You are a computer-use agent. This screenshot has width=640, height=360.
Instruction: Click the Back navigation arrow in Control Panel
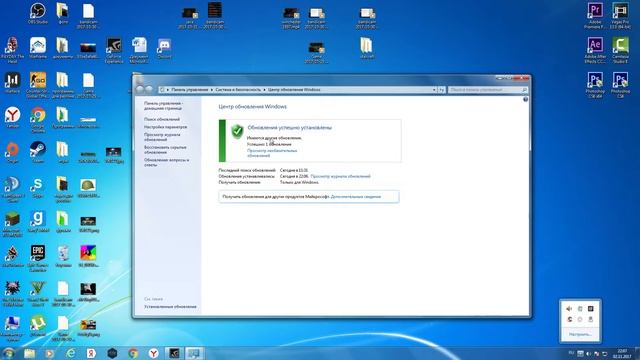[140, 89]
